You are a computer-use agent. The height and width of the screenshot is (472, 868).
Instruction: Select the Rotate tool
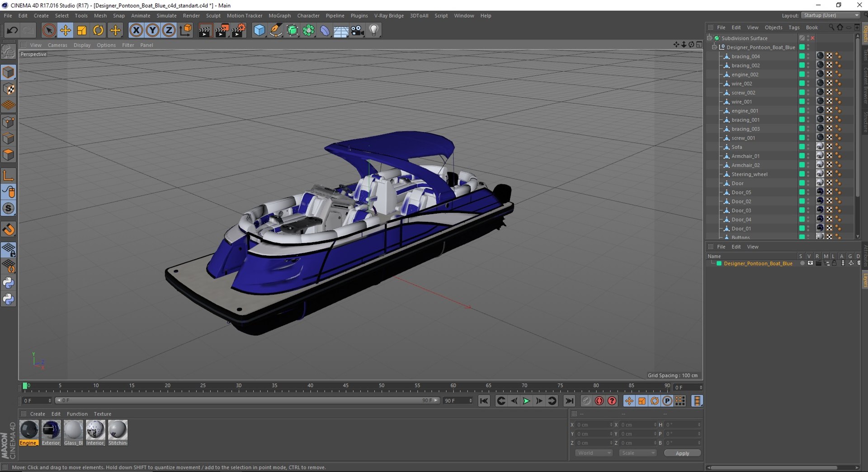click(98, 30)
